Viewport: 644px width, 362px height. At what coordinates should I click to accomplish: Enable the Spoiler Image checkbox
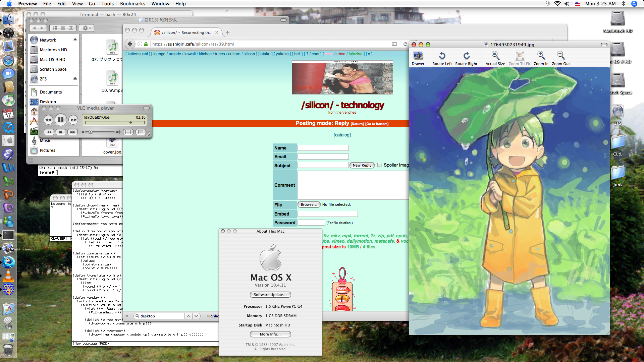coord(379,165)
